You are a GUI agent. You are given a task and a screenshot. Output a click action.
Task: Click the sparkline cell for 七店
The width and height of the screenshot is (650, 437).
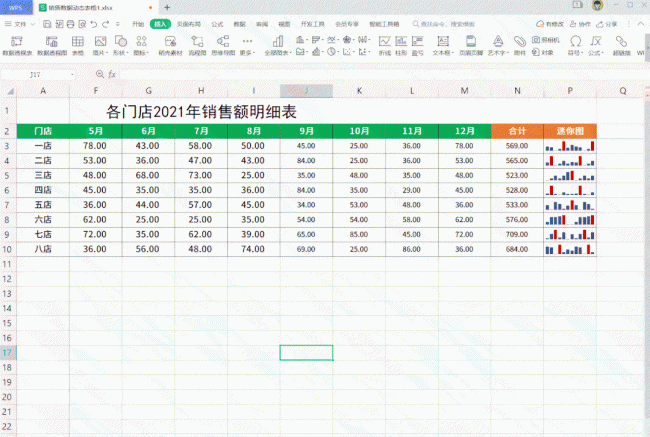click(570, 234)
